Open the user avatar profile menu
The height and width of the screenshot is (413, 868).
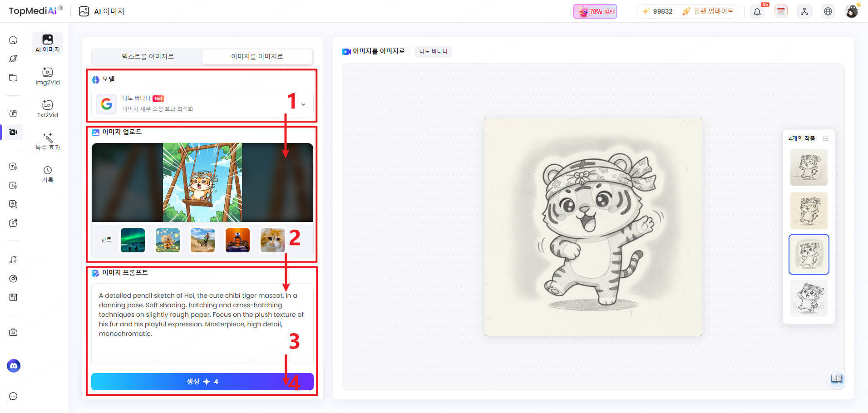click(851, 11)
